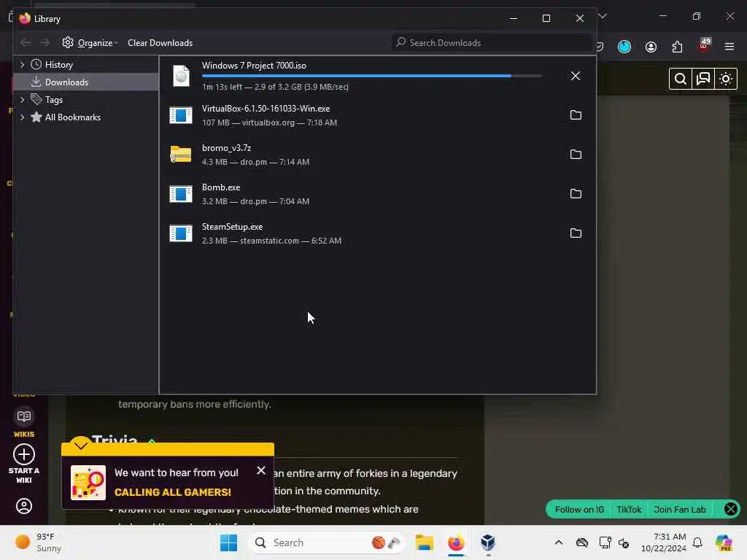The width and height of the screenshot is (747, 560).
Task: Click the TikTok link
Action: [x=629, y=510]
